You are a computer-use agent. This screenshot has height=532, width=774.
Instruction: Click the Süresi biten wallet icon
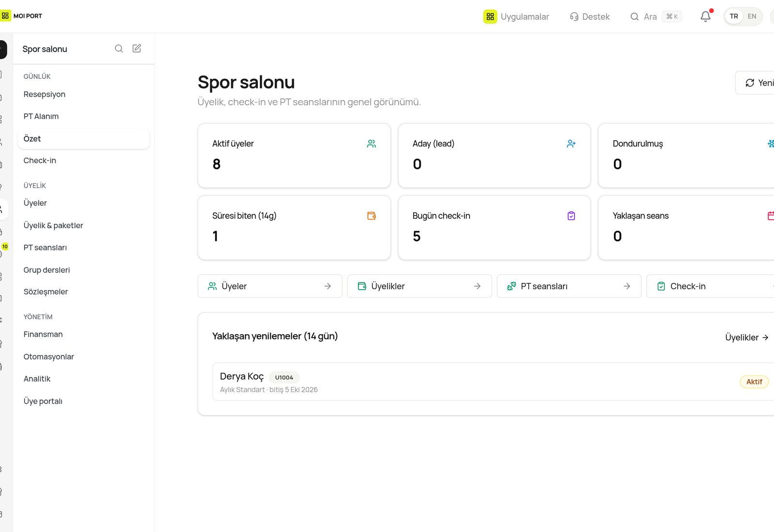(372, 216)
